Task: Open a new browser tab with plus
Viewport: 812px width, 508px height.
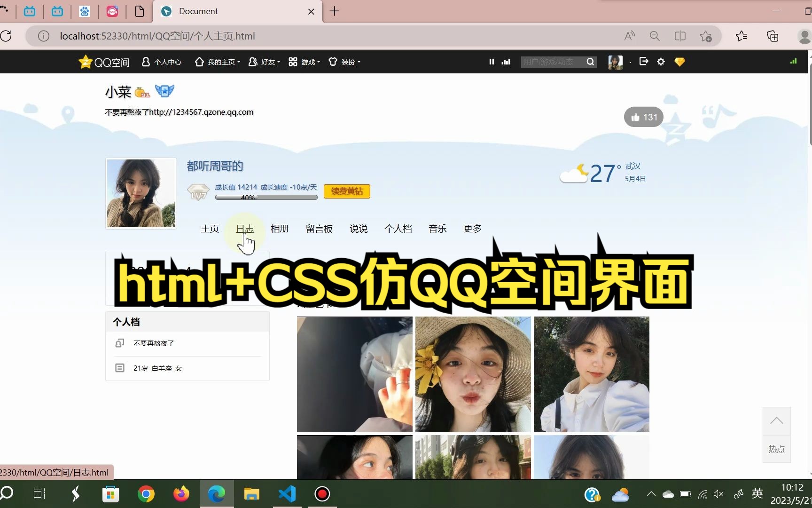Action: (x=335, y=11)
